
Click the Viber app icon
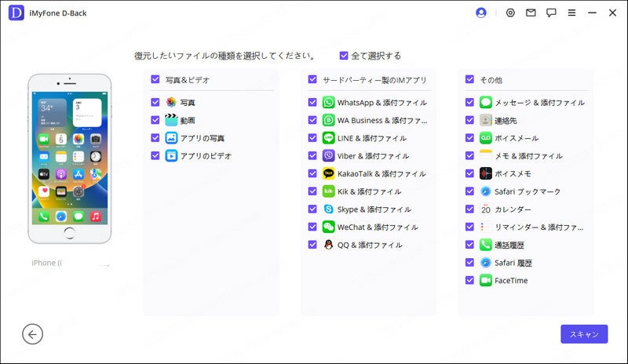[x=328, y=155]
